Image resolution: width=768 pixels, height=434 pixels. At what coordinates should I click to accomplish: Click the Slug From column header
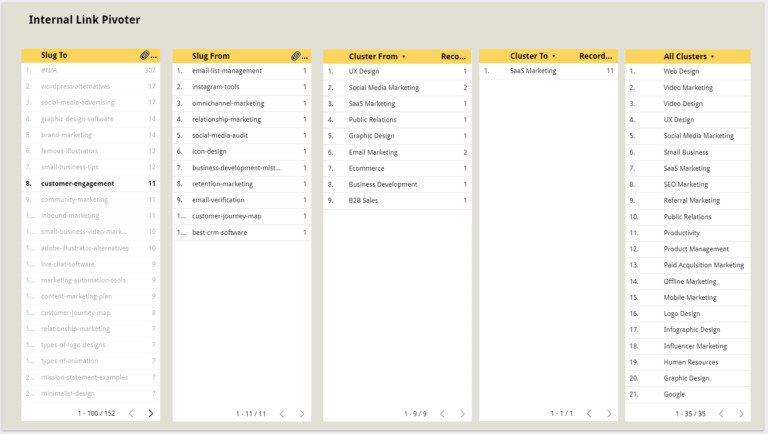[x=211, y=56]
